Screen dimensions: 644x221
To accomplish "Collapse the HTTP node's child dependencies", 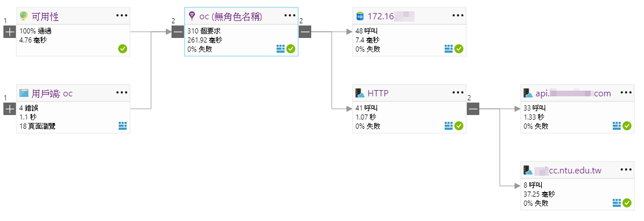I will pyautogui.click(x=473, y=109).
